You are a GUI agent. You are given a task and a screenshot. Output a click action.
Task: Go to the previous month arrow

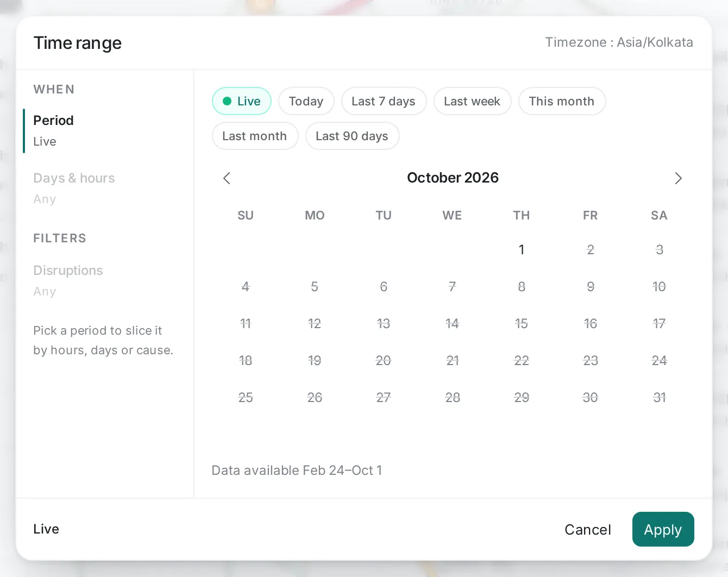coord(227,178)
